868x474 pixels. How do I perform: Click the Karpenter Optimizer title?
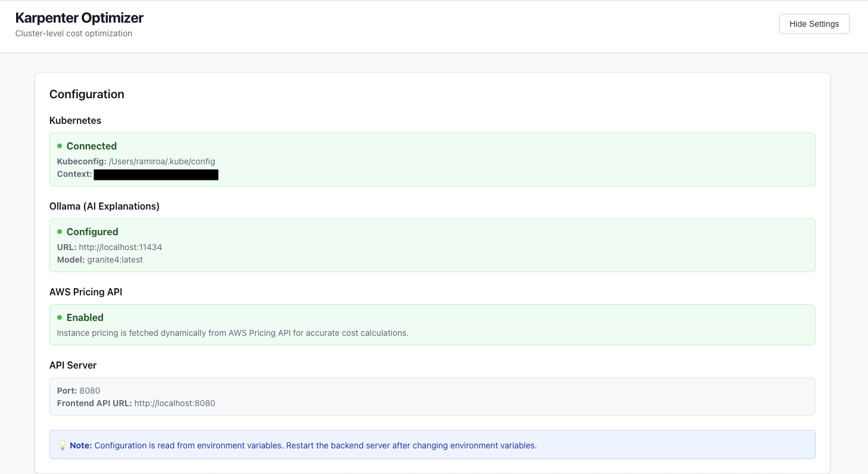click(79, 18)
